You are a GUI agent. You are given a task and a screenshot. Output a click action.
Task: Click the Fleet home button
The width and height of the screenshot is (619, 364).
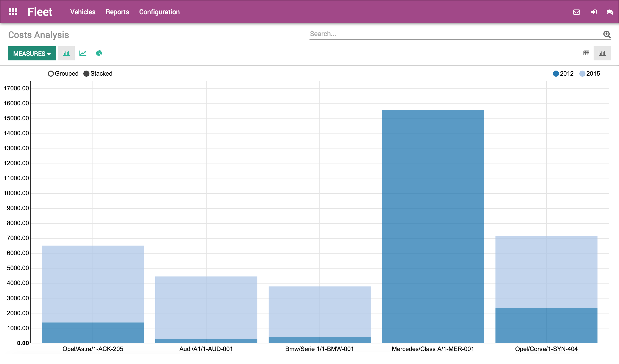(40, 12)
